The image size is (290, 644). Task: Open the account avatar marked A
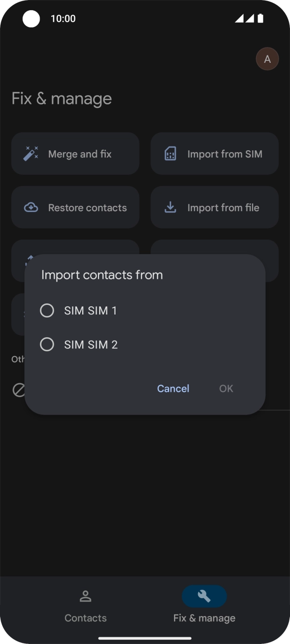click(x=267, y=58)
